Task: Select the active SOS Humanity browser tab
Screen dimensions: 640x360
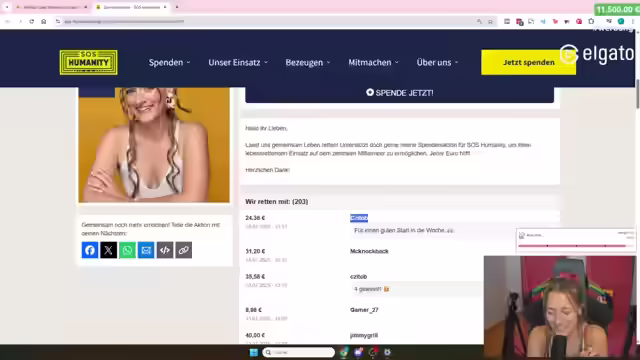Action: pos(131,7)
